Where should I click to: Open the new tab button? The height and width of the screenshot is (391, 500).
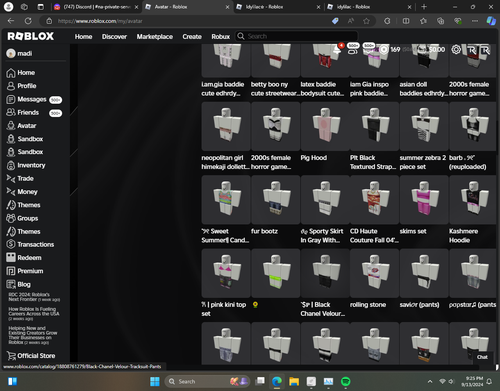(x=424, y=7)
